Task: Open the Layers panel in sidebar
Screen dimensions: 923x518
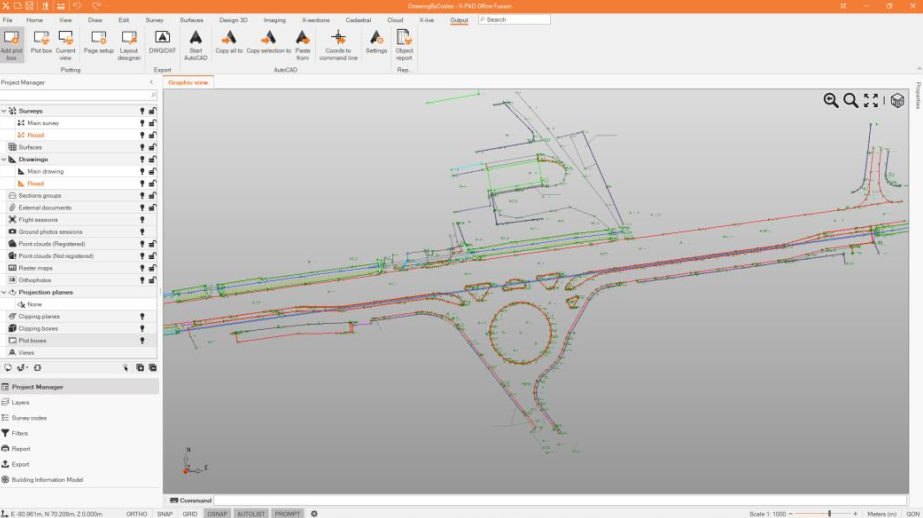Action: 21,402
